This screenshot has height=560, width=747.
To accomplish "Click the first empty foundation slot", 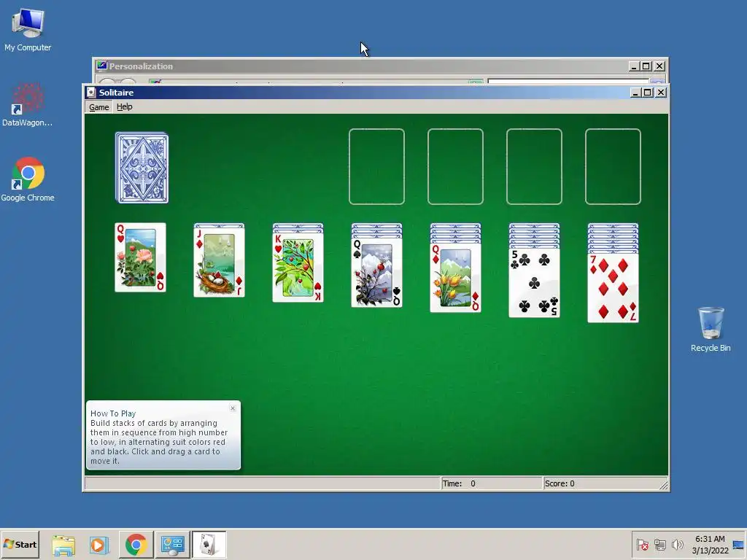I will tap(377, 167).
